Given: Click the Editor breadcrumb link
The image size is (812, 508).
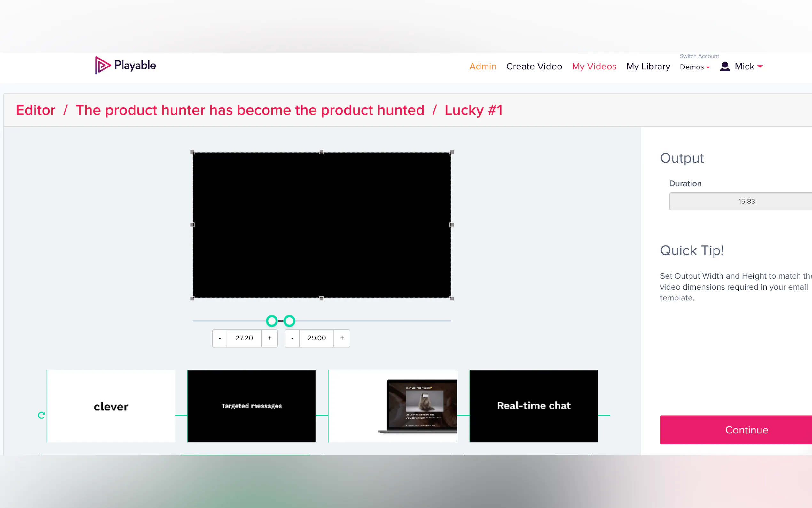Looking at the screenshot, I should click(35, 110).
